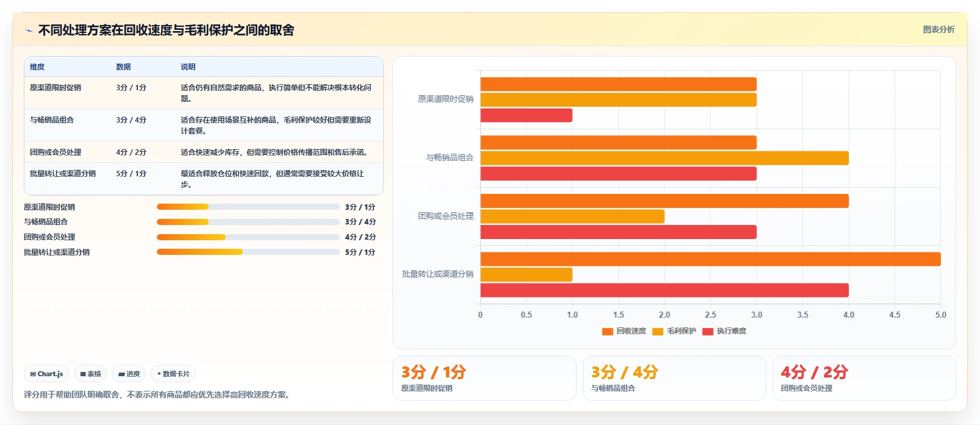Viewport: 980px width, 425px height.
Task: Click table cell 团购或会员处理
Action: coord(56,152)
